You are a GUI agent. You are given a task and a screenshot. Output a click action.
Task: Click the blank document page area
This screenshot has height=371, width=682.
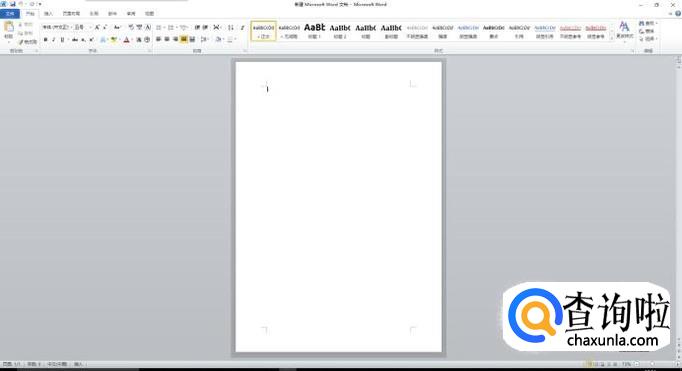click(x=338, y=207)
